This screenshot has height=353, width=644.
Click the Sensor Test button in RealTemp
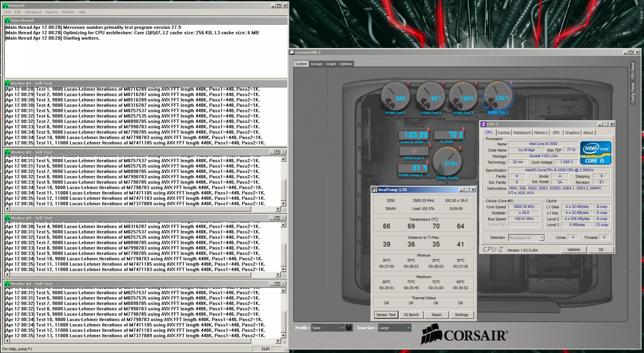386,315
